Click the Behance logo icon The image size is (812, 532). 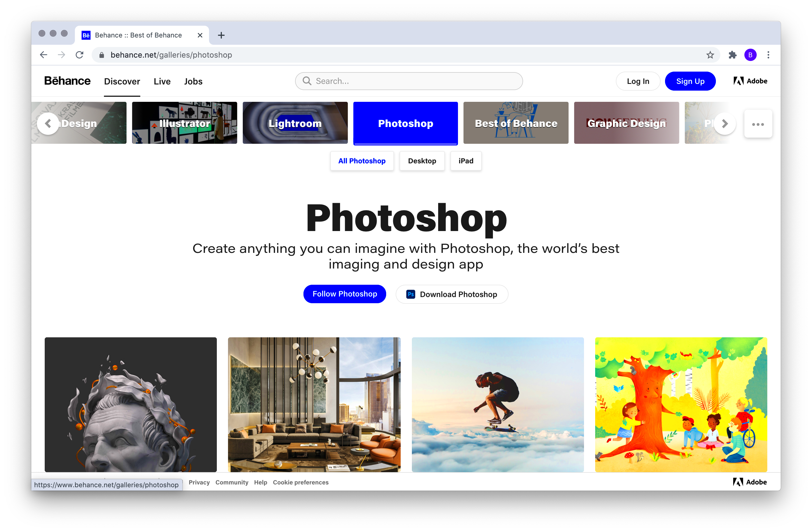(x=68, y=81)
